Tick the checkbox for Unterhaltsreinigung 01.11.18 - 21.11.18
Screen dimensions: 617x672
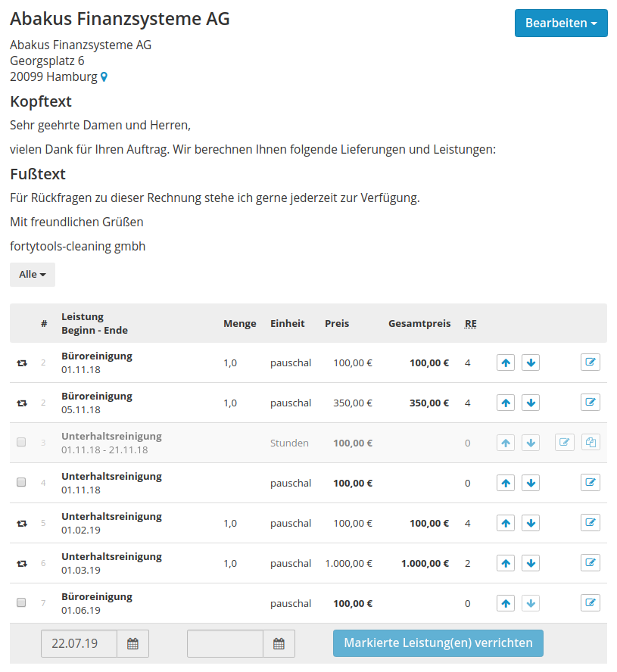21,442
